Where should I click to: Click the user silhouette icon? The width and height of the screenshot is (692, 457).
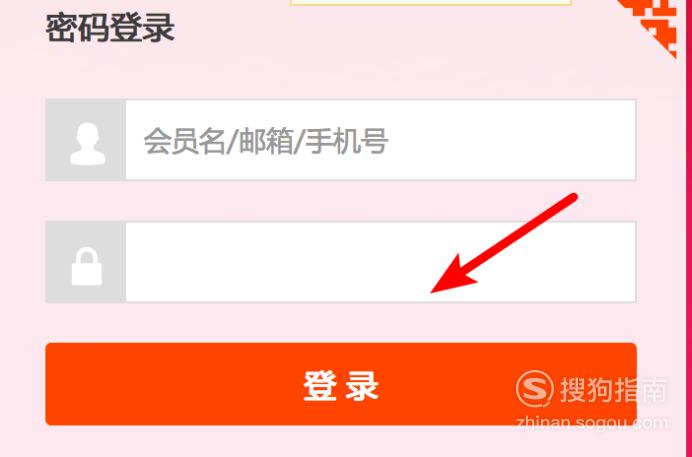tap(87, 144)
